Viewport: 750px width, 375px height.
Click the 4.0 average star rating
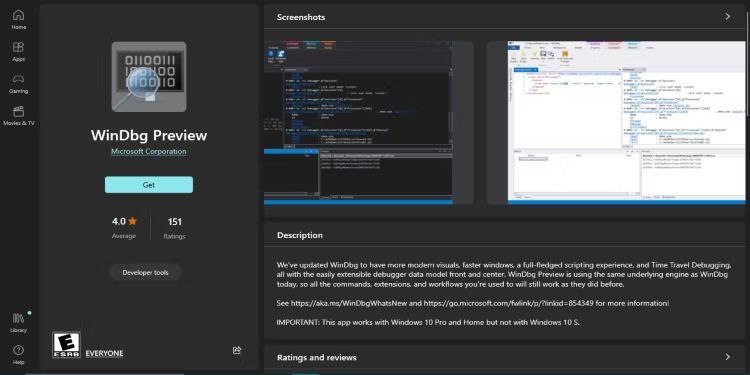point(124,221)
